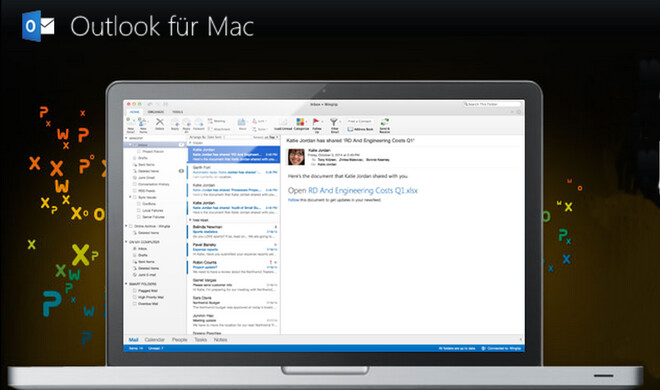Select the Tools ribbon tab

178,112
